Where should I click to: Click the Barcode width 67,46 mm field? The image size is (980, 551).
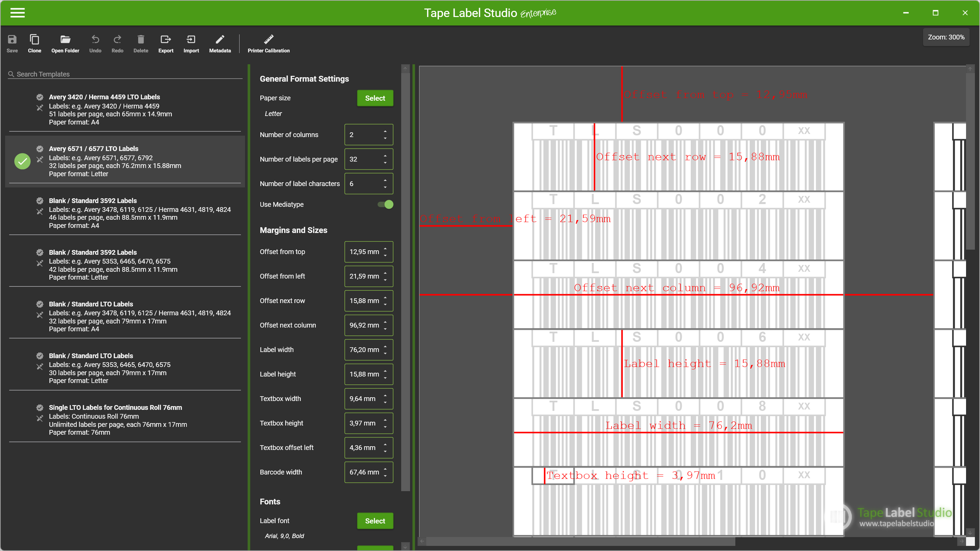(x=369, y=472)
